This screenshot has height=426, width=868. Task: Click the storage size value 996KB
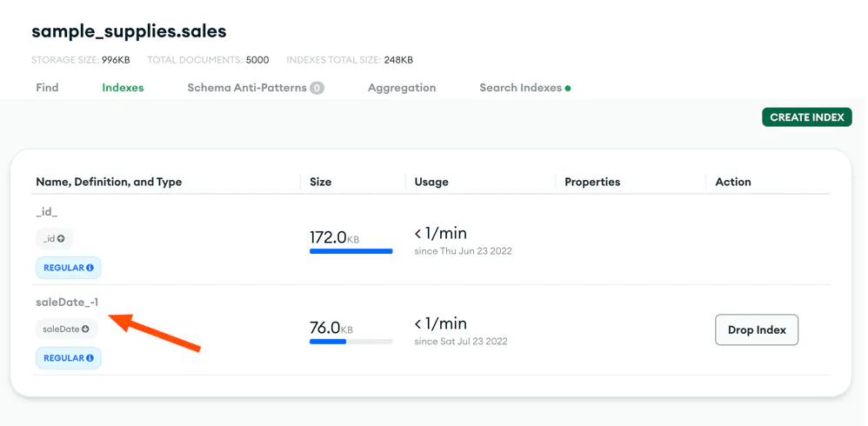[116, 60]
